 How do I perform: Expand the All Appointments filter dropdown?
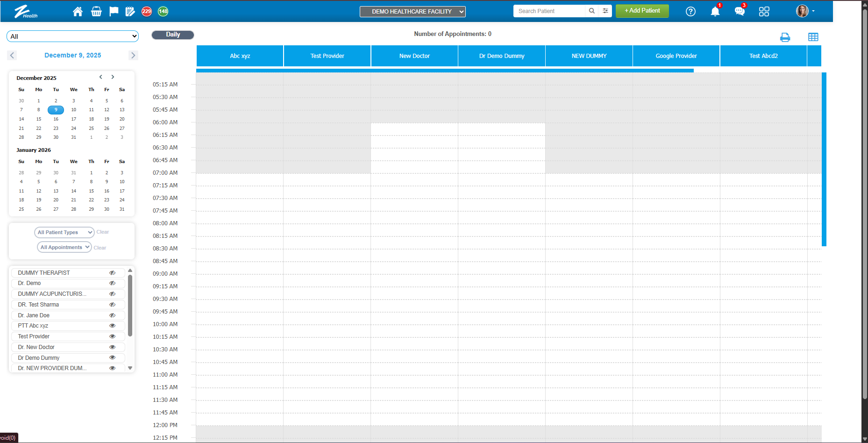pyautogui.click(x=64, y=247)
